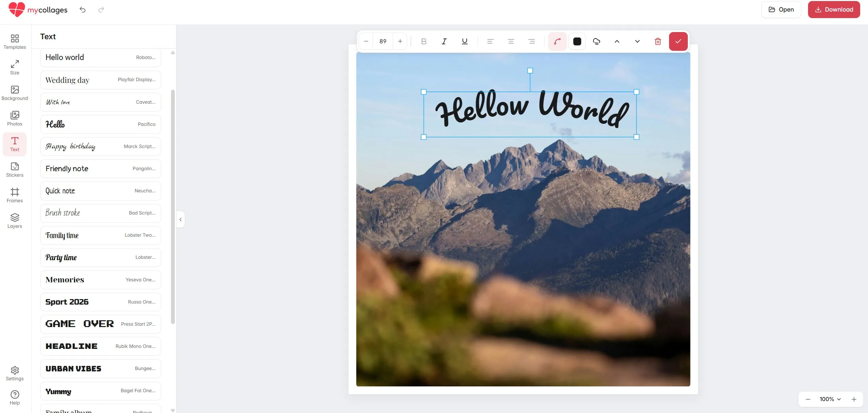Toggle italic formatting
Screen dimensions: 868x413
point(444,41)
